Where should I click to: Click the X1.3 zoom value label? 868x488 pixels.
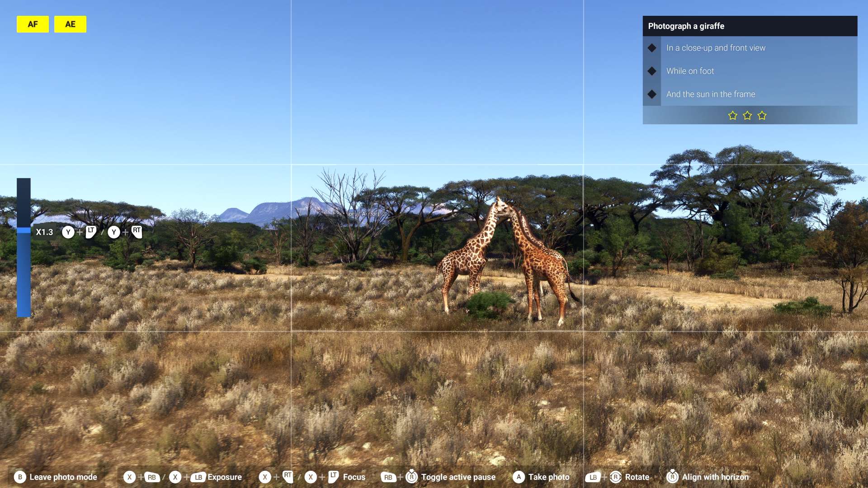[44, 232]
